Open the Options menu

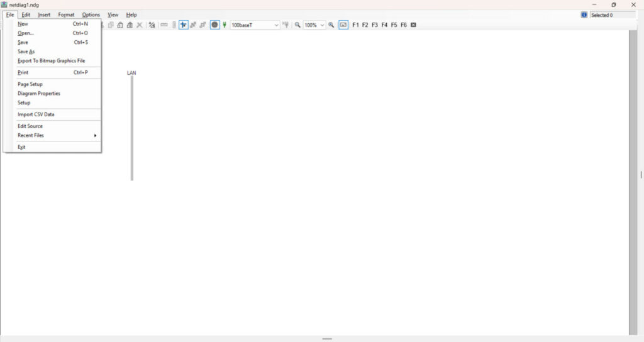[91, 15]
